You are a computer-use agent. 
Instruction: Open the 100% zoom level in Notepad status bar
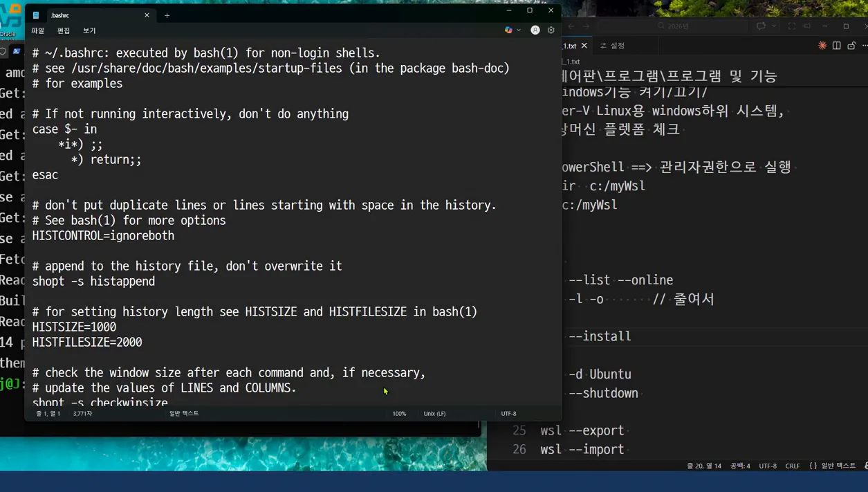[399, 414]
